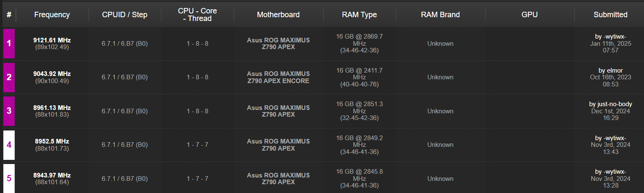Open the 8952.5 MHz submission
The image size is (644, 193).
tap(52, 141)
